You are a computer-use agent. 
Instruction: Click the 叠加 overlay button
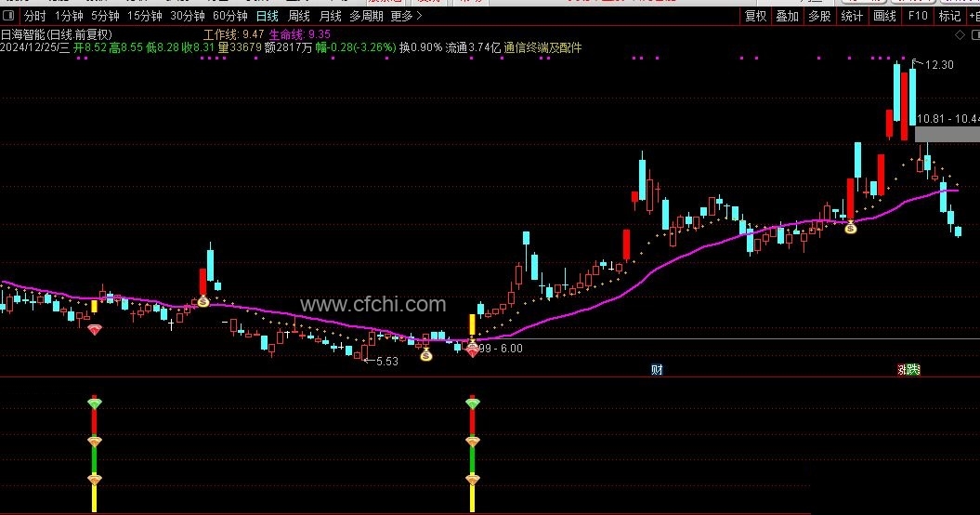coord(787,16)
